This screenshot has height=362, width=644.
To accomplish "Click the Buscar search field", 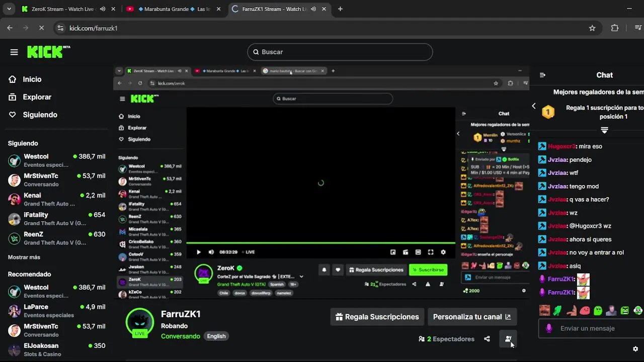I will click(x=340, y=52).
